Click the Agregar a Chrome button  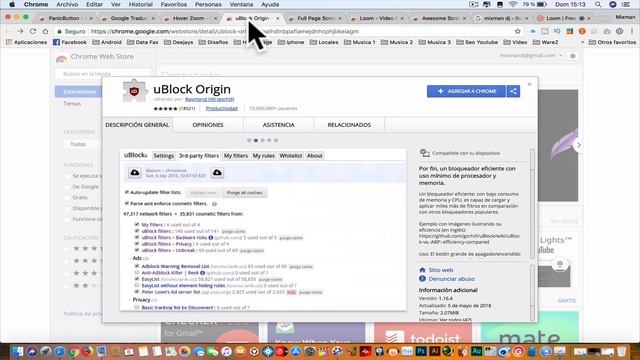[x=467, y=91]
